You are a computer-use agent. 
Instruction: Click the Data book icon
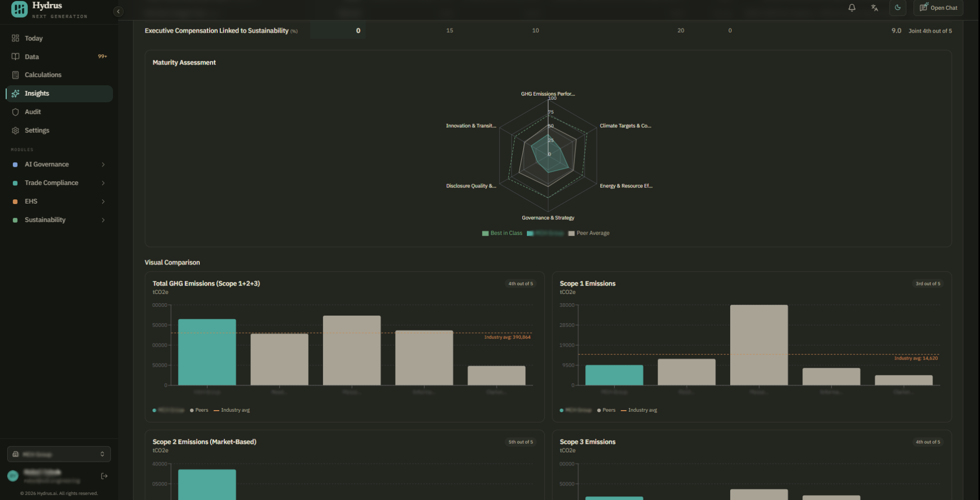coord(15,57)
